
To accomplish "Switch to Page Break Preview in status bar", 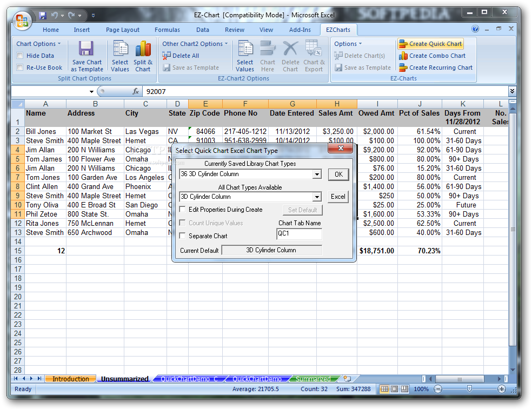I will [x=404, y=389].
